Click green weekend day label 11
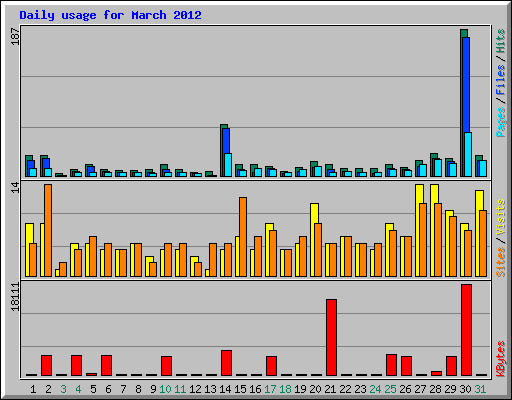The height and width of the screenshot is (400, 512). click(x=180, y=389)
